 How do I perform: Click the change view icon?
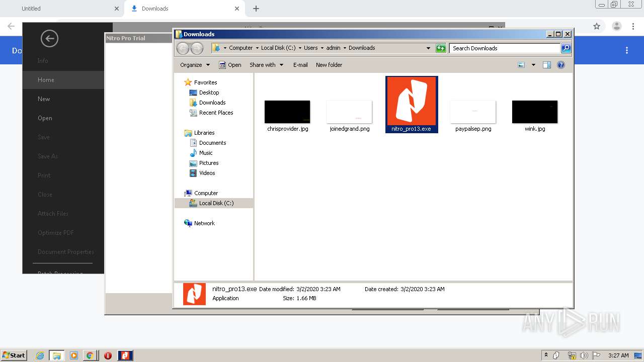(521, 65)
